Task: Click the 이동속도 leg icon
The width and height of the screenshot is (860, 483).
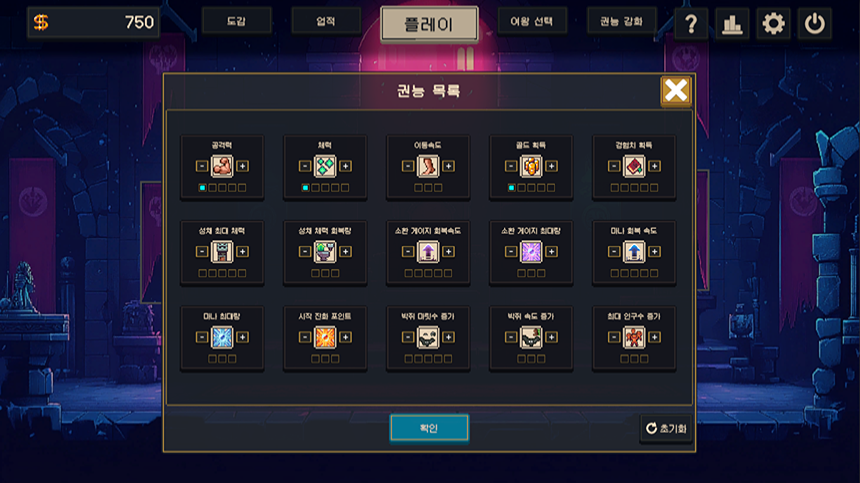Action: 428,166
